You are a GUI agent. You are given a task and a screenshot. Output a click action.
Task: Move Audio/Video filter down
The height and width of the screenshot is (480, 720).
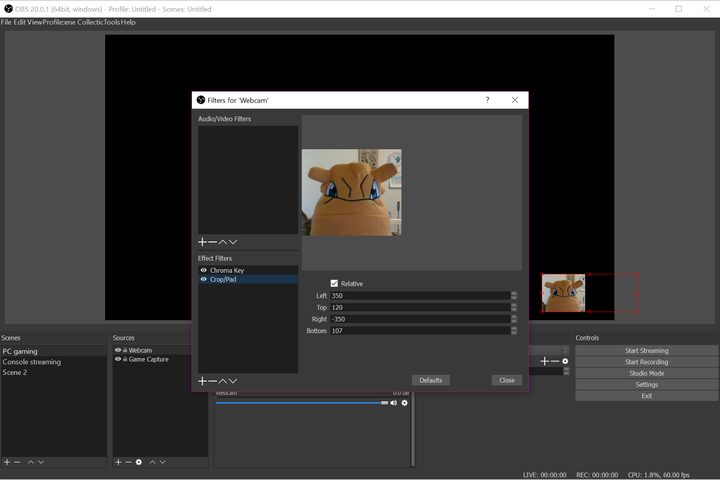click(233, 242)
